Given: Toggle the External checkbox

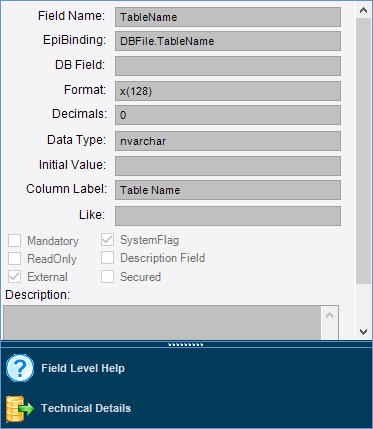Looking at the screenshot, I should click(15, 277).
